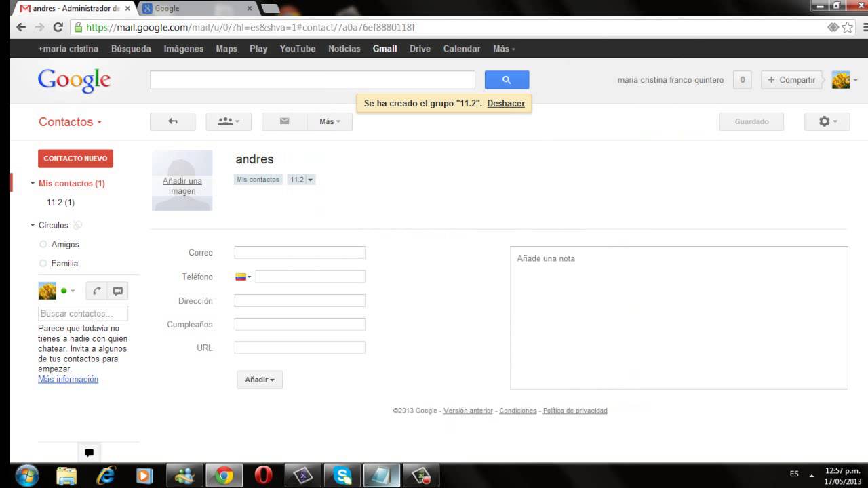Collapse the Mis contactos section
The width and height of the screenshot is (868, 488).
coord(33,184)
